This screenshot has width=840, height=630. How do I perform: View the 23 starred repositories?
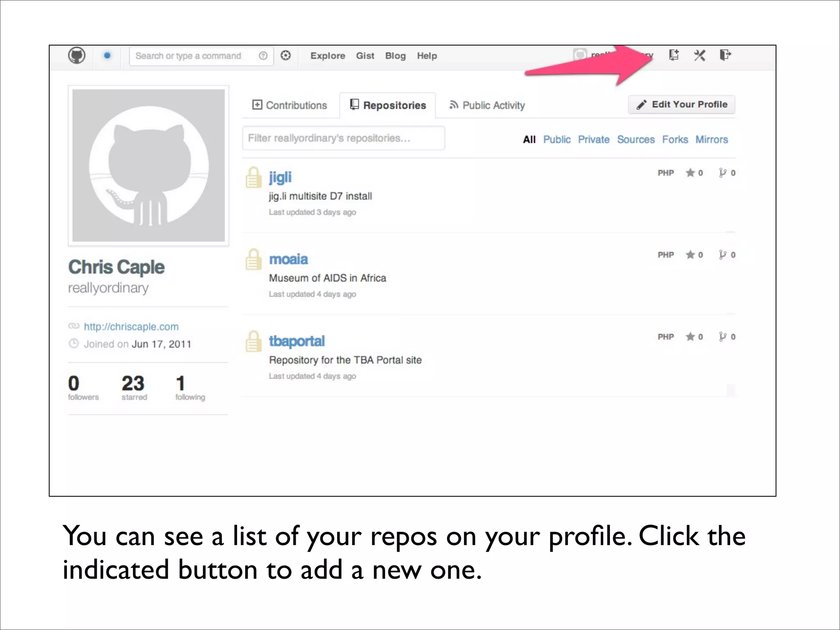coord(134,388)
